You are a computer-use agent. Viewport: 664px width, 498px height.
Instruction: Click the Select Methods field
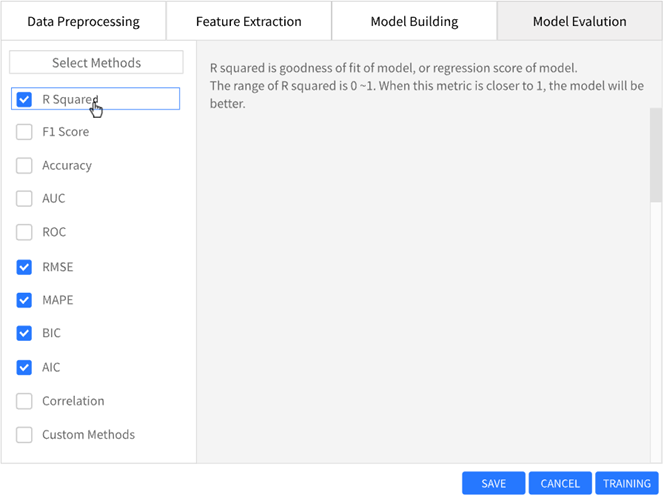pyautogui.click(x=96, y=63)
